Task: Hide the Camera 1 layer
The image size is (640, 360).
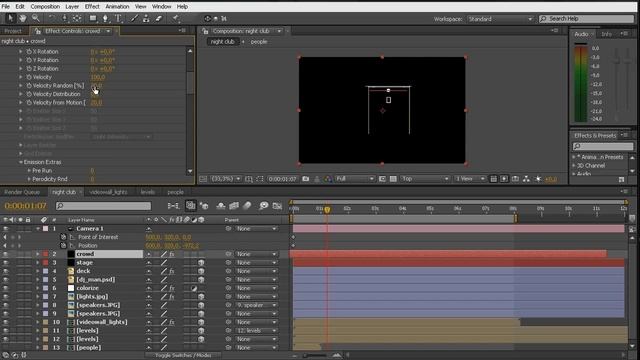Action: click(x=6, y=229)
